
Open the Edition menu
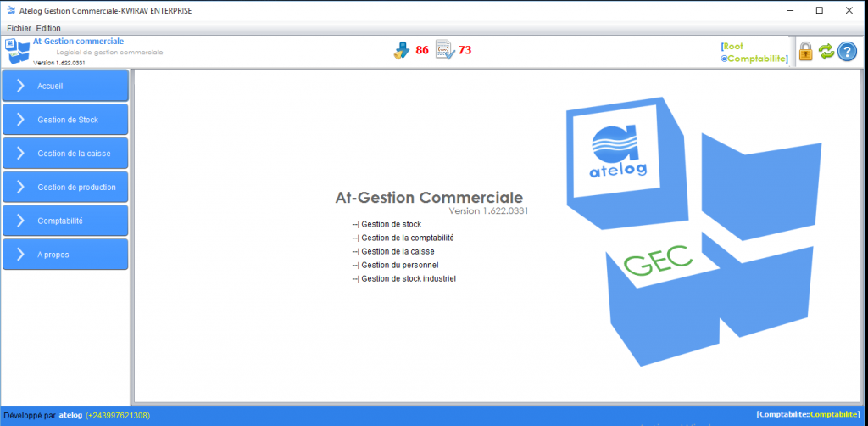tap(48, 28)
